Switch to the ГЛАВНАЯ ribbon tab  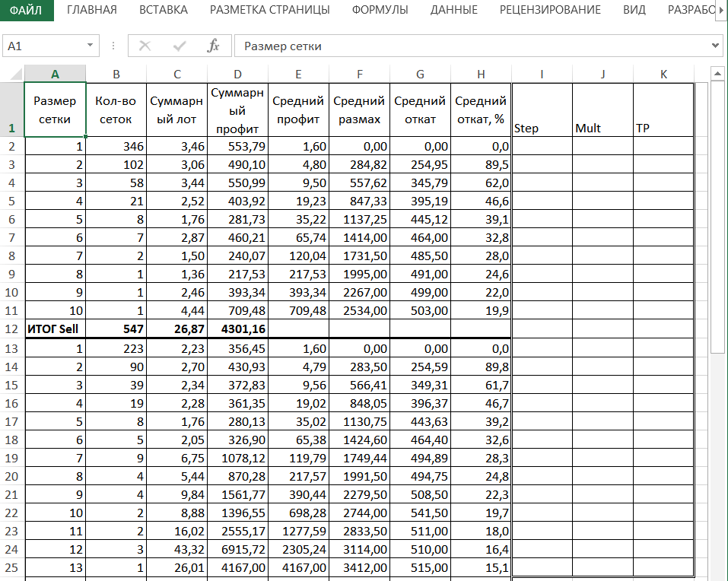click(92, 10)
